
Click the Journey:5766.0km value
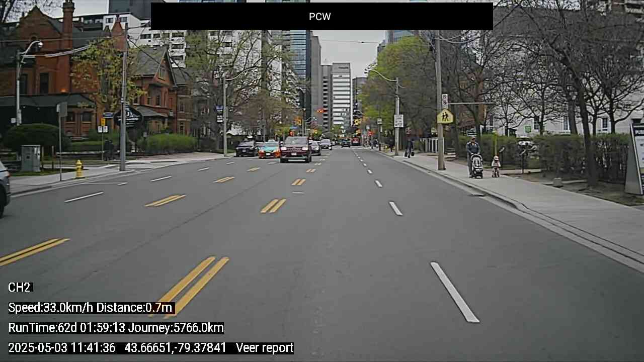pos(176,328)
